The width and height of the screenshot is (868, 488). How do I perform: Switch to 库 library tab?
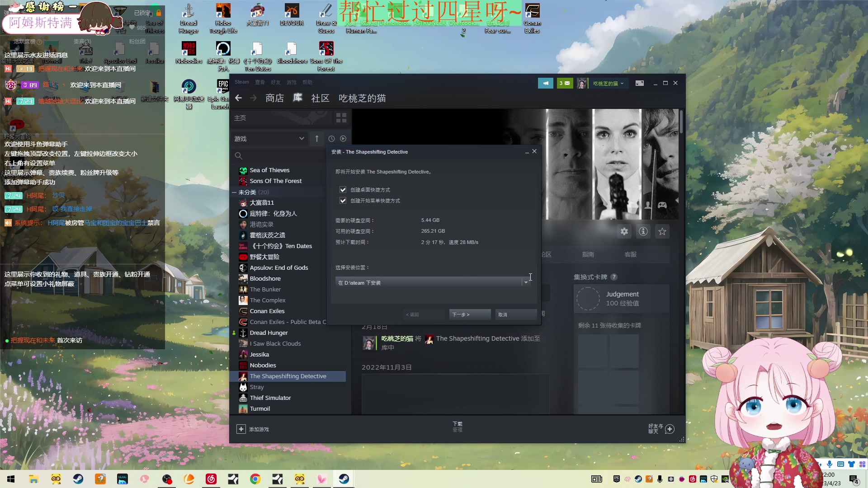pyautogui.click(x=297, y=98)
